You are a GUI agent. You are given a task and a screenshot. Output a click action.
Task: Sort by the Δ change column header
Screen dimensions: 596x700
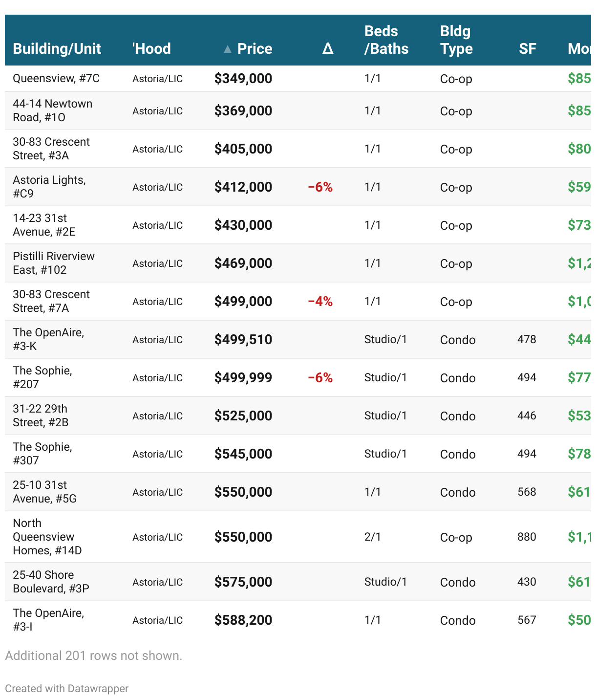coord(328,49)
